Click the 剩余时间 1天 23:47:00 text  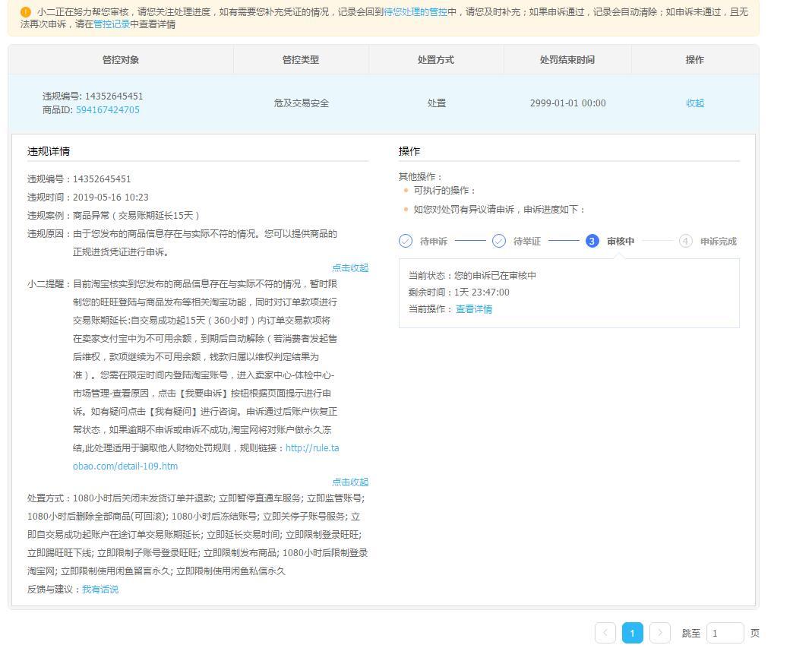[459, 292]
